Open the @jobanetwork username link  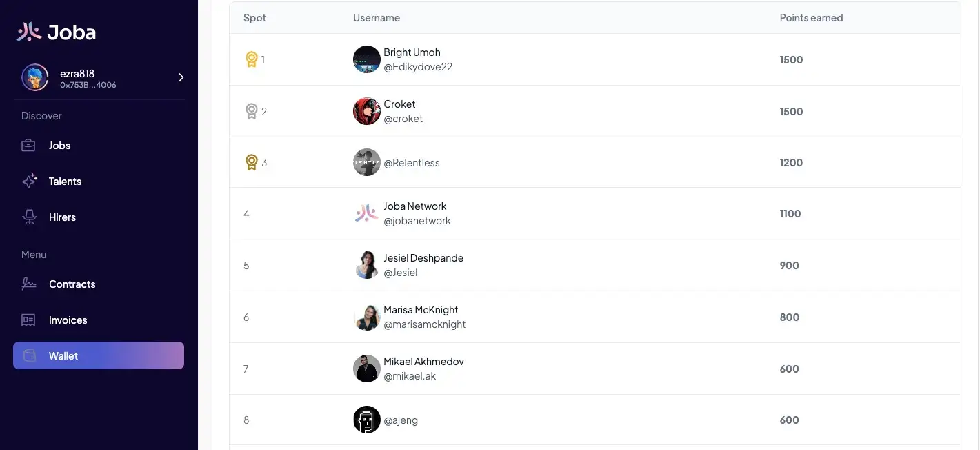[x=417, y=221]
